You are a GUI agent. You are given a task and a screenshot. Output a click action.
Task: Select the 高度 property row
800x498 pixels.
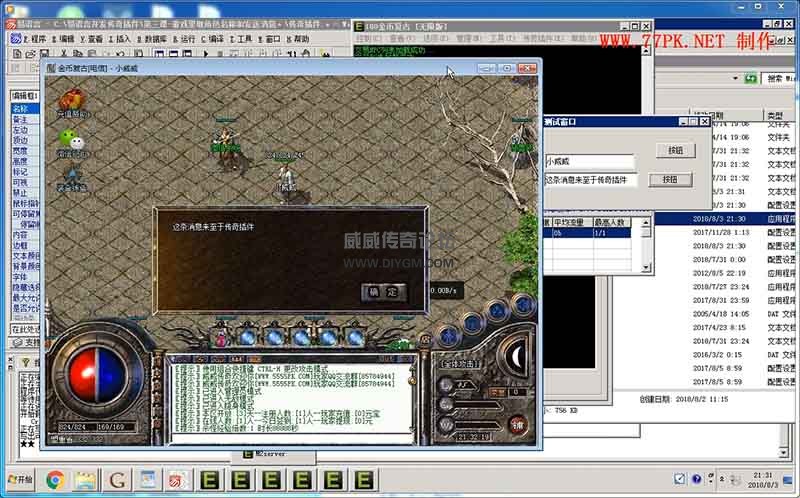click(25, 161)
